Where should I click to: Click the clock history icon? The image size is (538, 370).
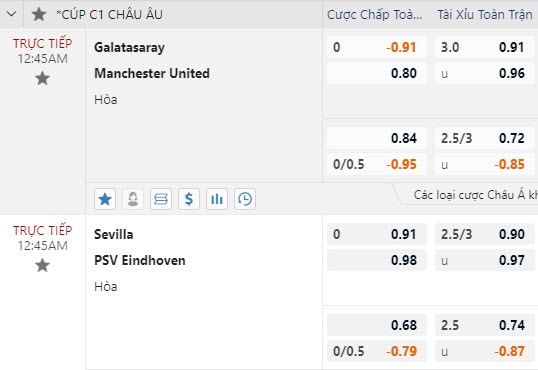245,199
